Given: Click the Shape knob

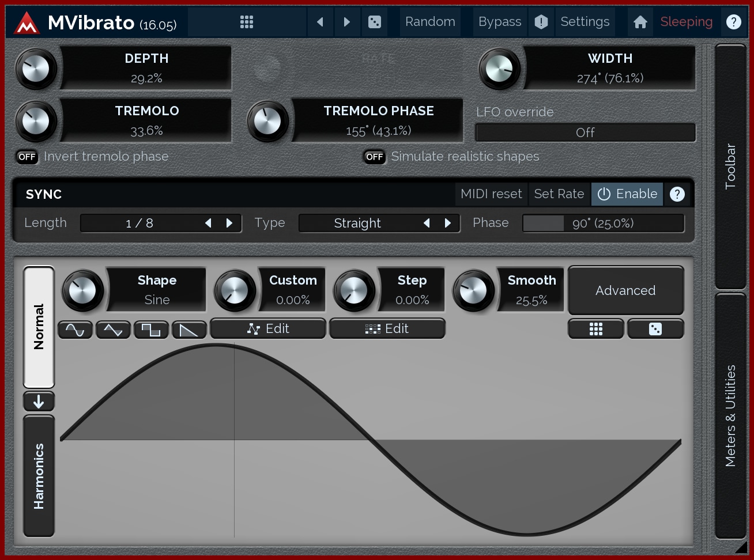Looking at the screenshot, I should point(83,290).
